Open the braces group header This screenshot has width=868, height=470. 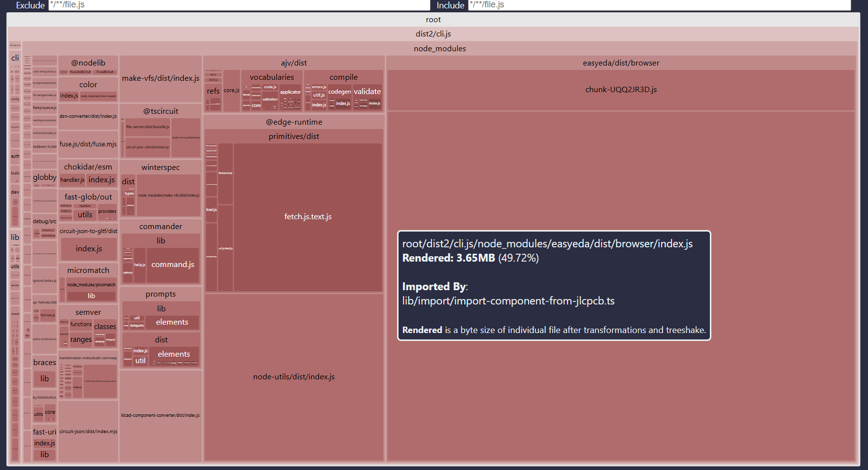[44, 363]
